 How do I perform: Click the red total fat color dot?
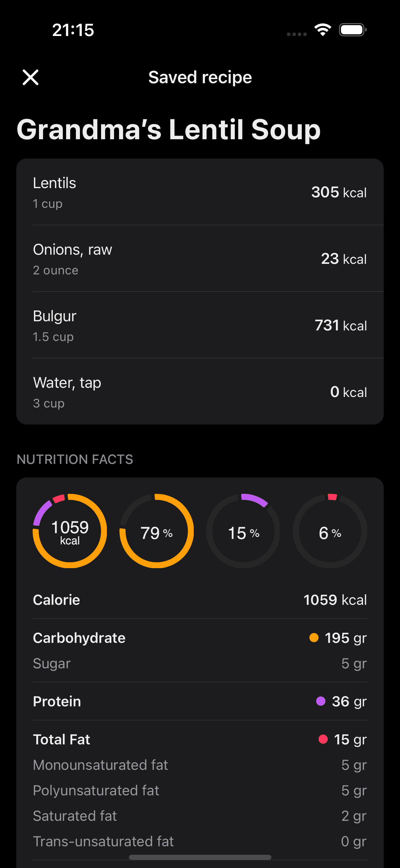coord(323,739)
